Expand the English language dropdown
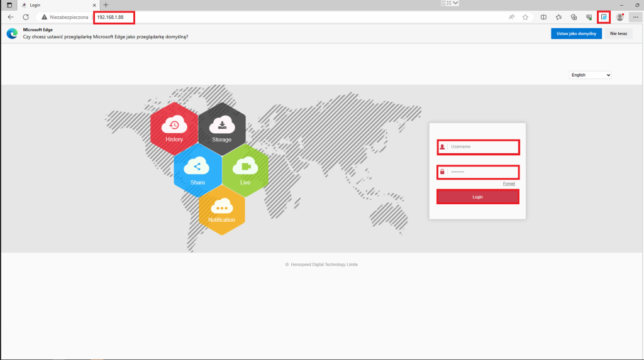 (x=590, y=75)
